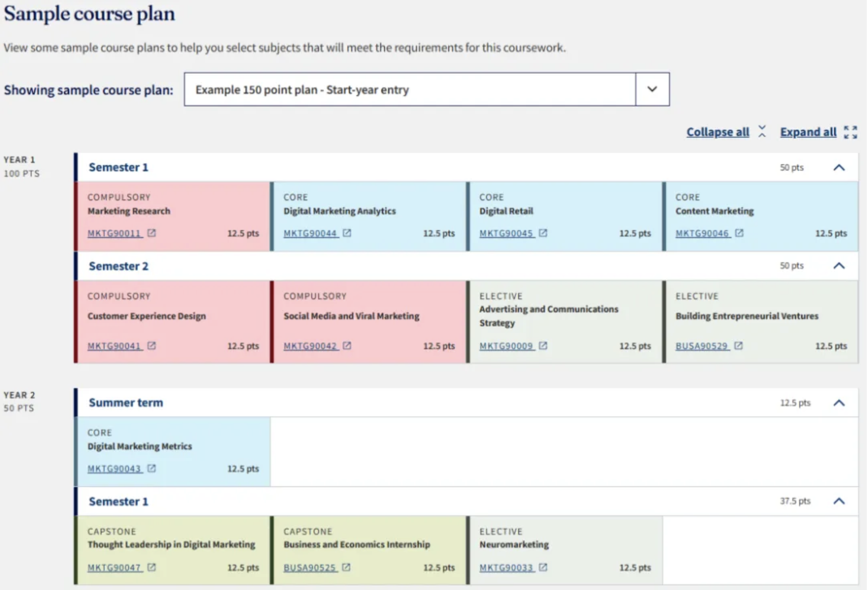Open MKTG90047 Thought Leadership code link
The image size is (868, 590).
pyautogui.click(x=114, y=568)
